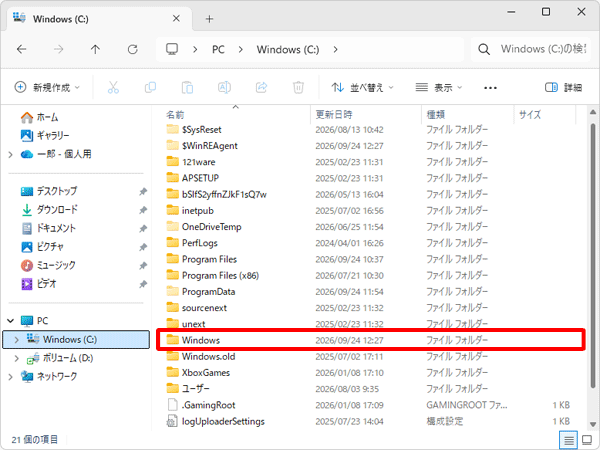
Task: Toggle the 詳細 details pane
Action: click(x=563, y=88)
